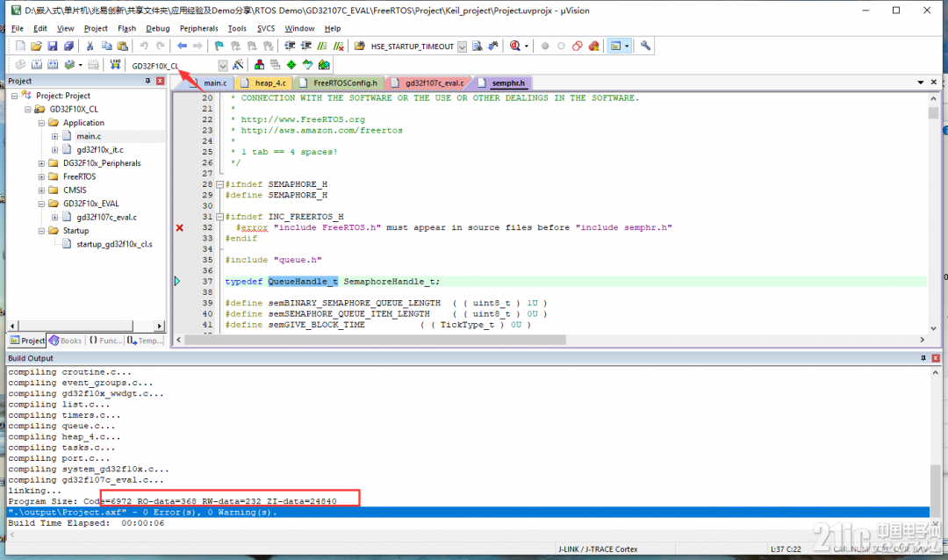The height and width of the screenshot is (560, 948).
Task: Open Manage Run-Time Environment green diamond icon
Action: click(291, 65)
